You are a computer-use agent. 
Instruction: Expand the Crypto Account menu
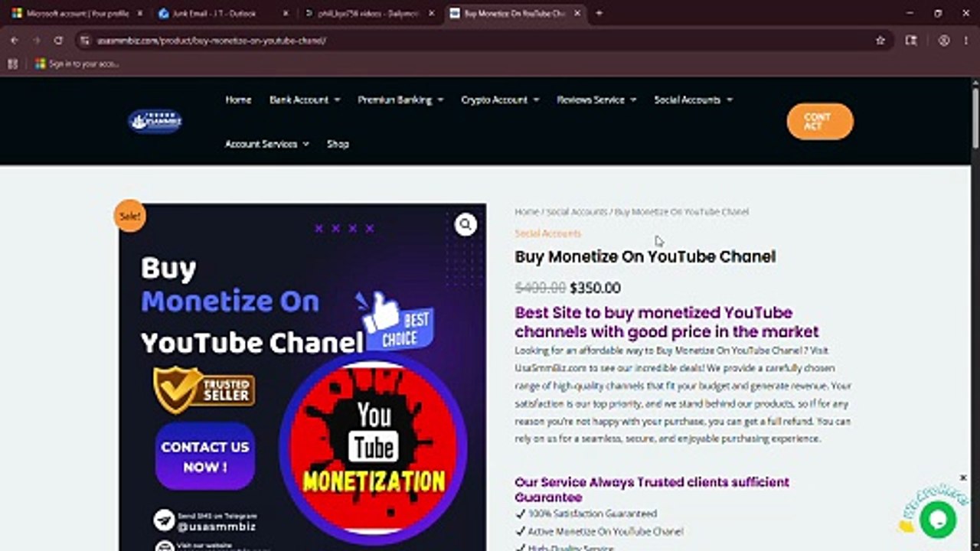pos(500,99)
